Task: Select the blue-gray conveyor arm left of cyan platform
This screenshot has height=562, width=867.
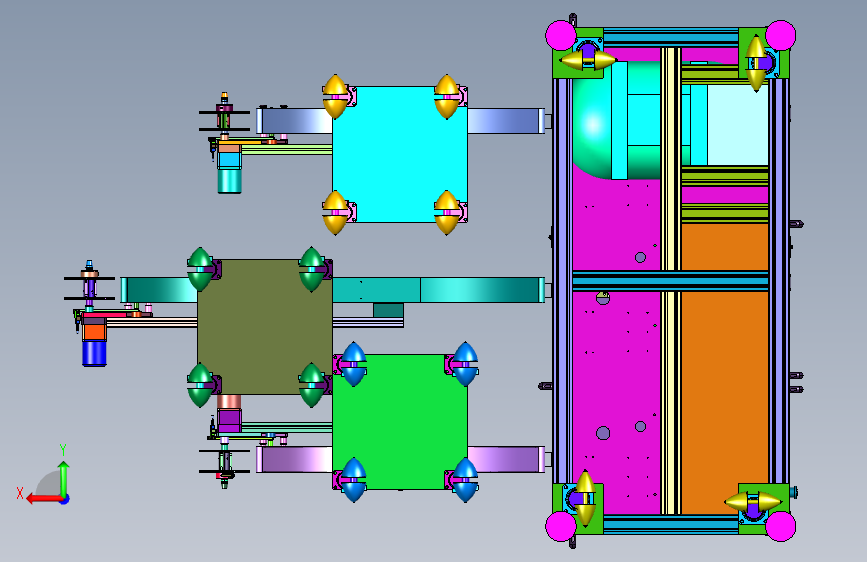Action: pyautogui.click(x=294, y=121)
